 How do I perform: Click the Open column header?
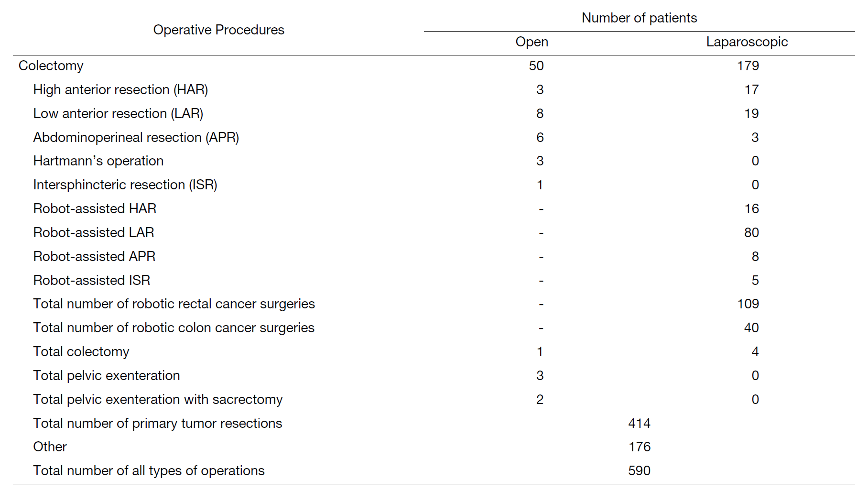click(x=532, y=42)
